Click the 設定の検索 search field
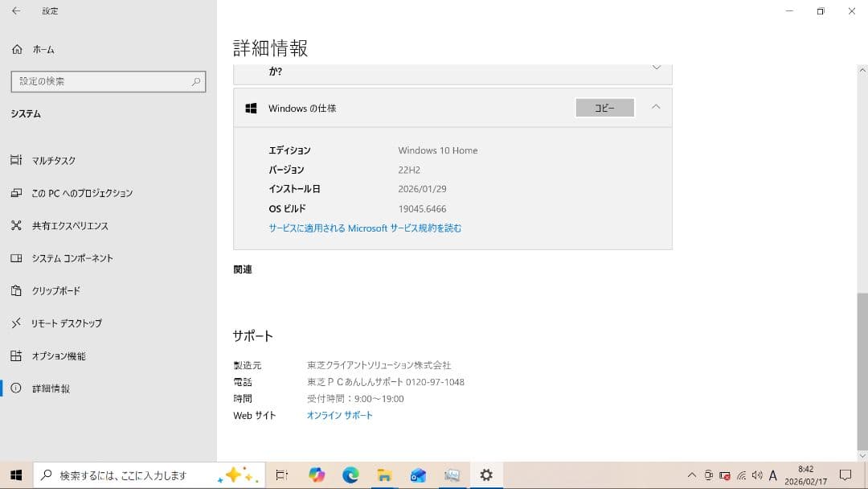 point(108,81)
